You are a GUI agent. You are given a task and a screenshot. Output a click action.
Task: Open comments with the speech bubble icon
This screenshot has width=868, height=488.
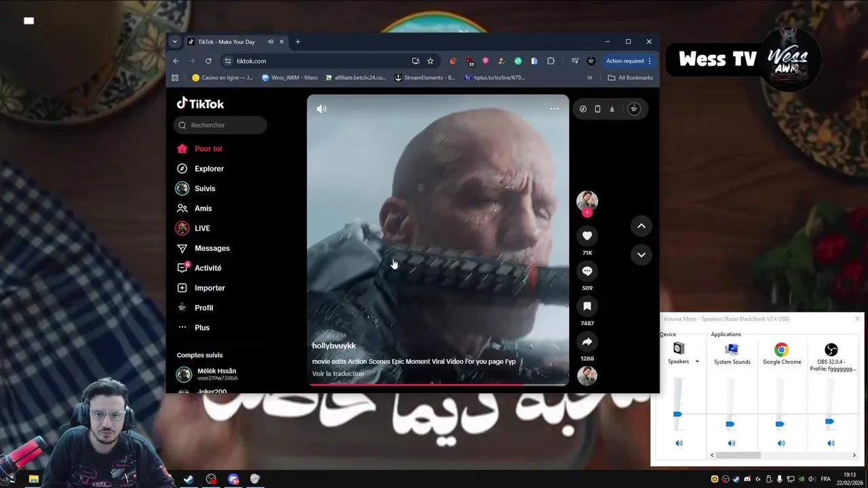pos(587,271)
